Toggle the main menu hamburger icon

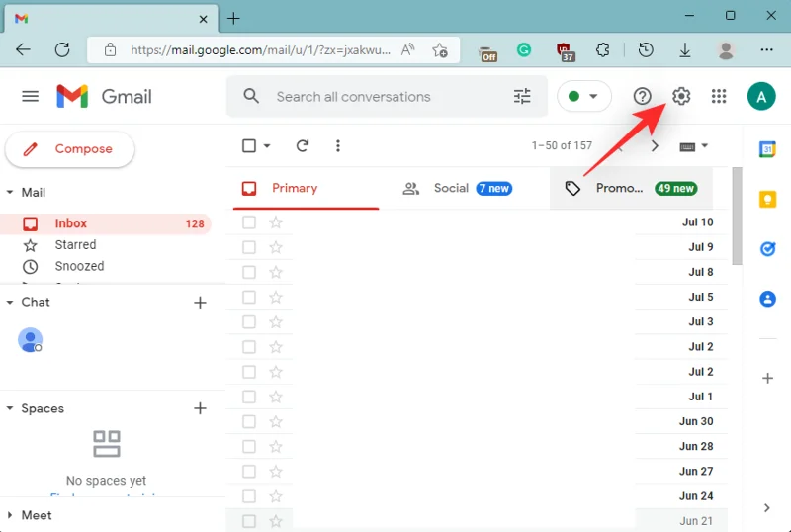(x=31, y=96)
